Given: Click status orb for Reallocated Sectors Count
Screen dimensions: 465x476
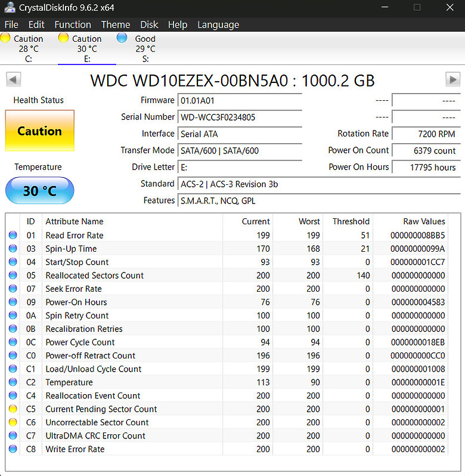Looking at the screenshot, I should pos(13,275).
